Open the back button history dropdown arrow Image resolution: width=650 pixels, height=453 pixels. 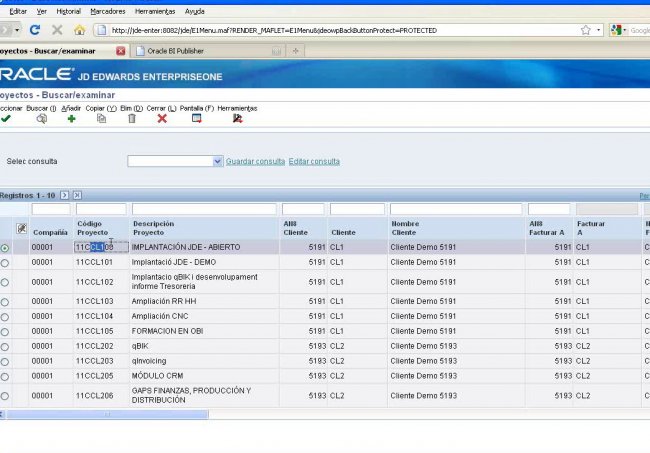coord(17,30)
